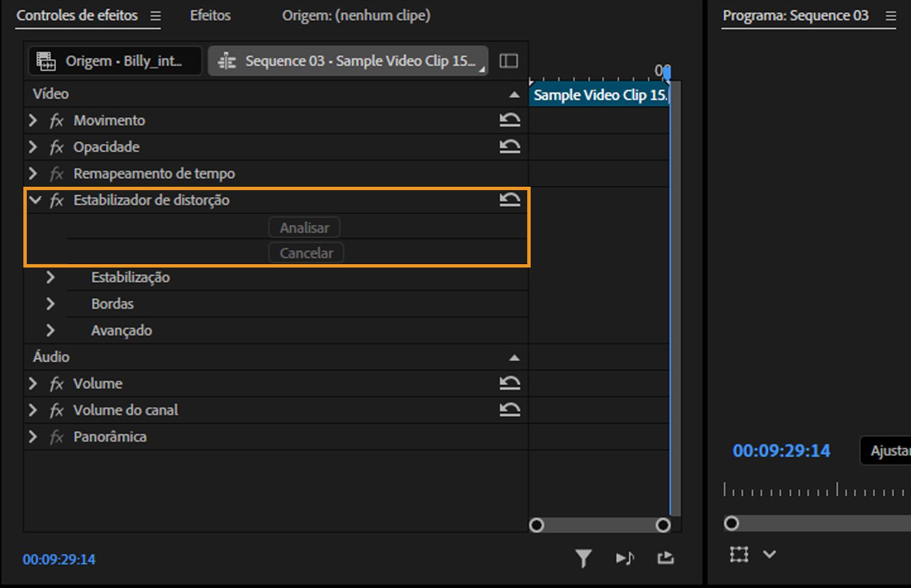Screen dimensions: 911x588
Task: Open the Origem (nenhum clipe) tab
Action: [x=356, y=15]
